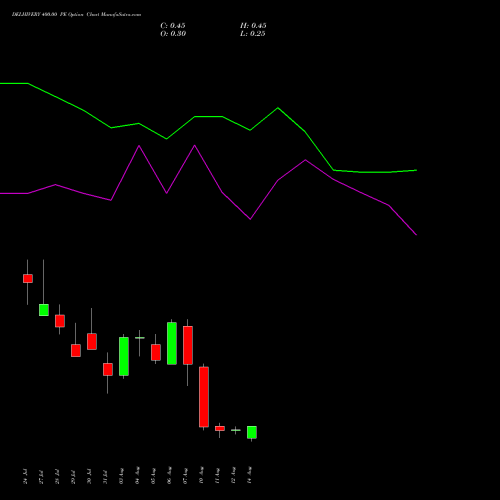Screen dimensions: 500x500
Task: Click the '06 Aug' date axis label
Action: [x=170, y=476]
